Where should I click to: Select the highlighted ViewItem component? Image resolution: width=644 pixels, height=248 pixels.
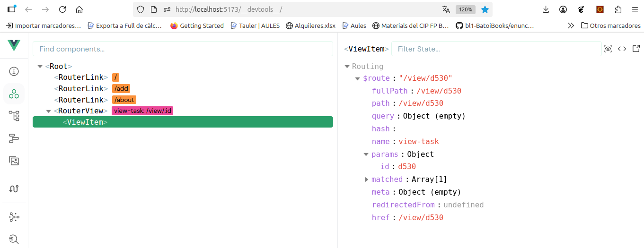[x=183, y=122]
